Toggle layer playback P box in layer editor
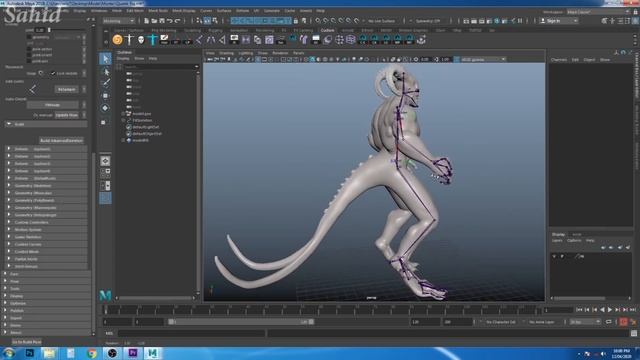640x360 pixels. [562, 256]
